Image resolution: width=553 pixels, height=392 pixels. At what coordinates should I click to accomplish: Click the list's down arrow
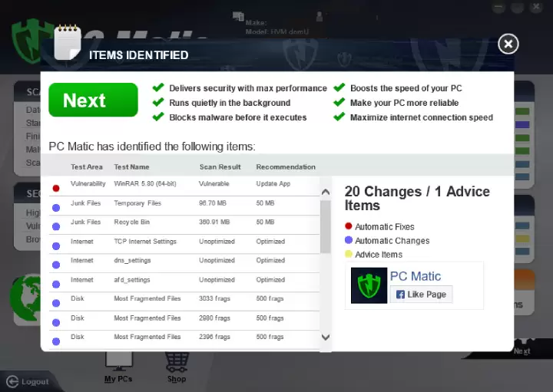pos(326,337)
